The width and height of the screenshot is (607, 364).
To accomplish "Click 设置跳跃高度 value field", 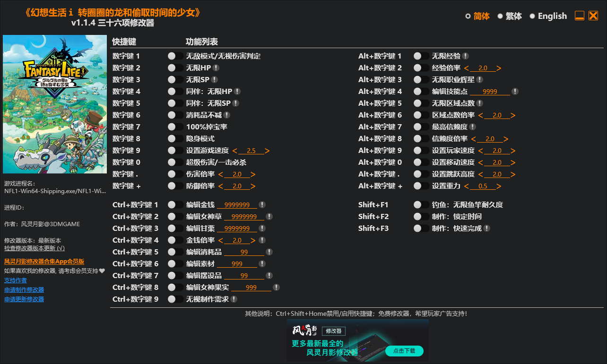I will point(497,175).
